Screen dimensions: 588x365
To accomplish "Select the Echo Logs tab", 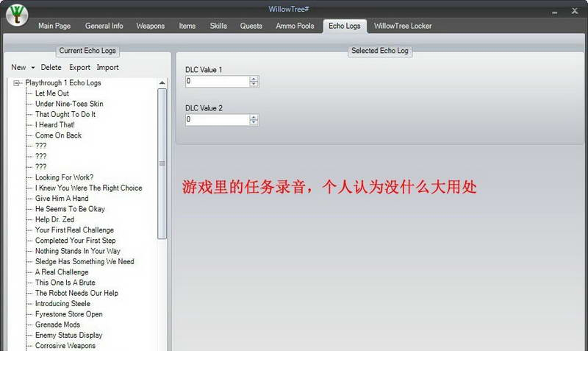I will (345, 26).
